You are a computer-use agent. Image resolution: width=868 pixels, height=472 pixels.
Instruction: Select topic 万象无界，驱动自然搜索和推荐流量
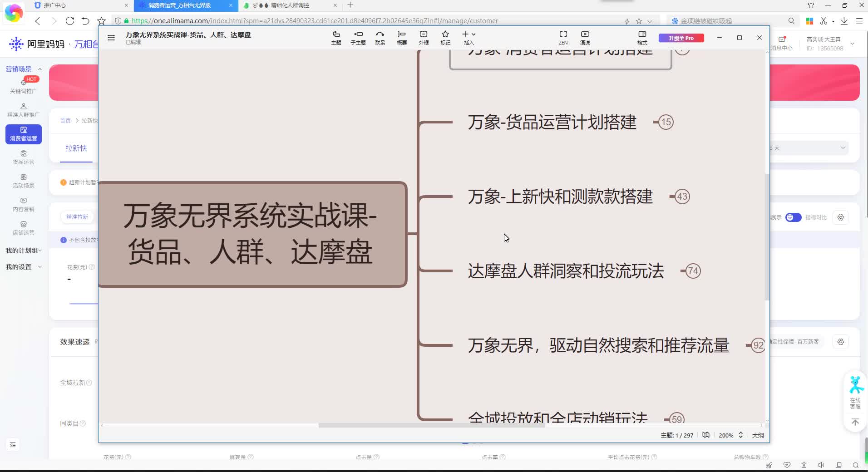(x=598, y=345)
